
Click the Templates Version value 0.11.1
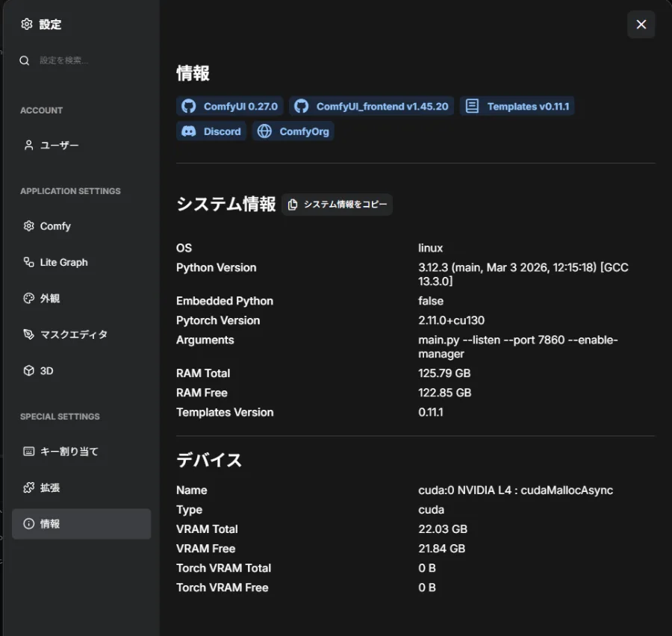[431, 412]
